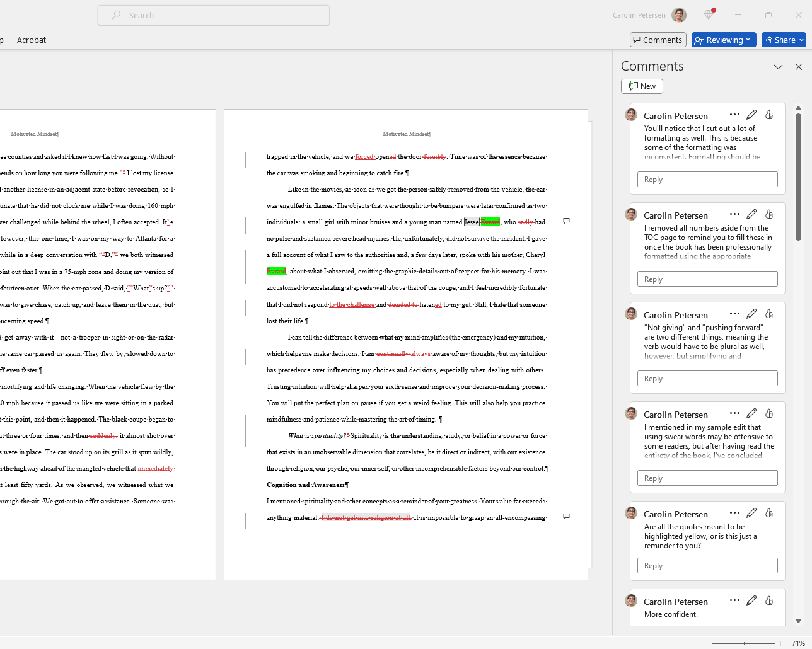Click the green highlighted name after Jesse
The height and width of the screenshot is (649, 812).
click(x=490, y=222)
